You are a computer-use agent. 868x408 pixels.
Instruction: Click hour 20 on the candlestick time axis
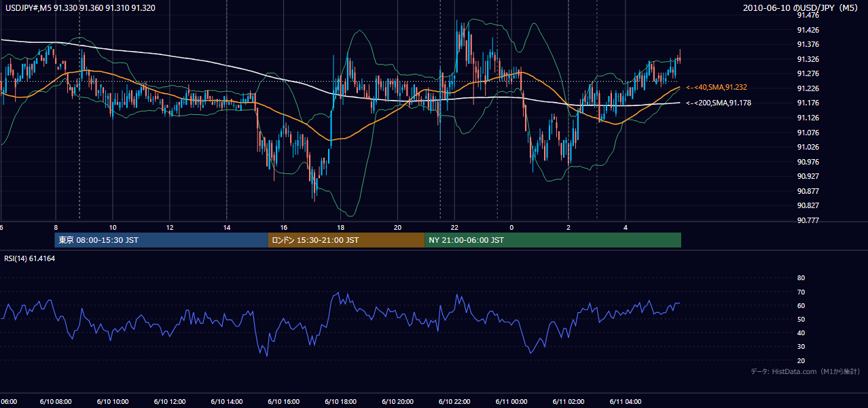(398, 227)
